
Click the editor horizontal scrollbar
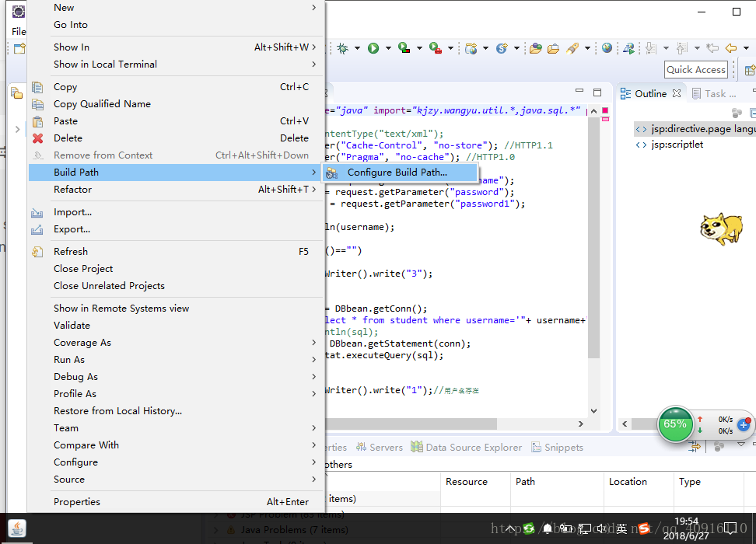[411, 424]
